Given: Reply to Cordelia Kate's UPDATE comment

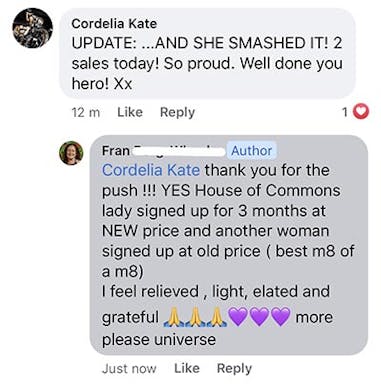Looking at the screenshot, I should tap(177, 112).
